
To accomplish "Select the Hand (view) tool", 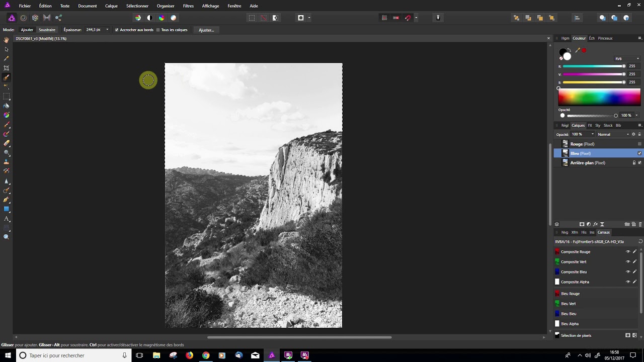I will [x=7, y=40].
